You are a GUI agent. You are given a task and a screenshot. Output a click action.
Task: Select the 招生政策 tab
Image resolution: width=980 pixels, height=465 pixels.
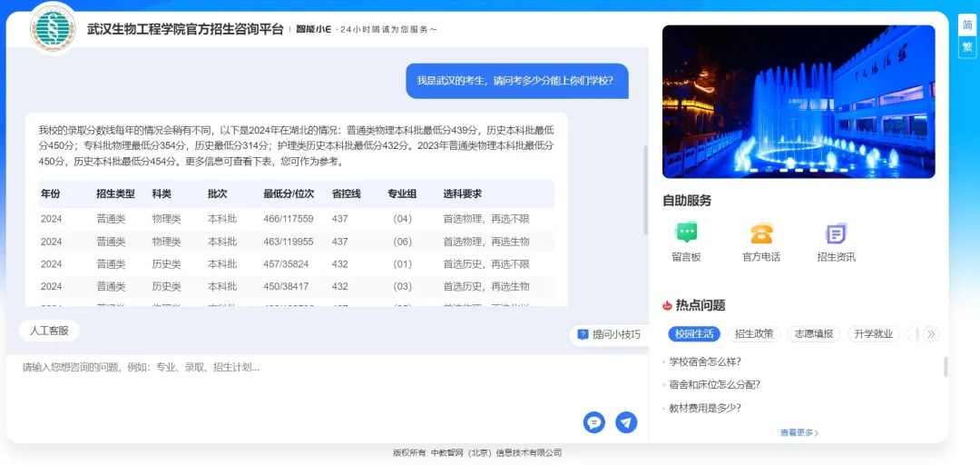pos(754,333)
